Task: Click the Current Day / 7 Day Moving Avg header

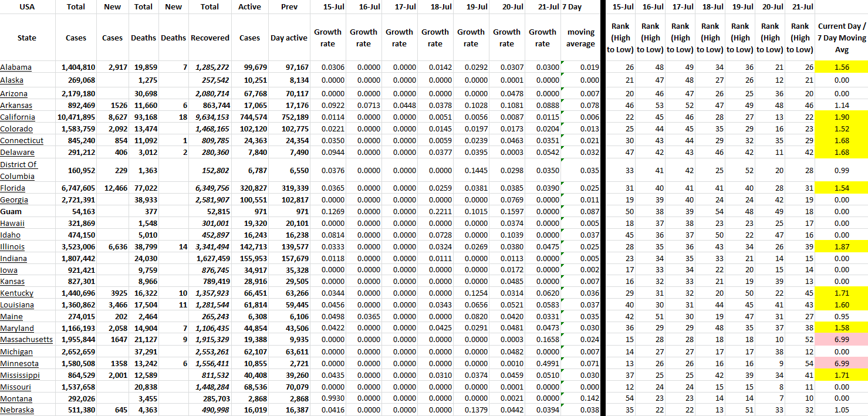Action: click(x=841, y=38)
